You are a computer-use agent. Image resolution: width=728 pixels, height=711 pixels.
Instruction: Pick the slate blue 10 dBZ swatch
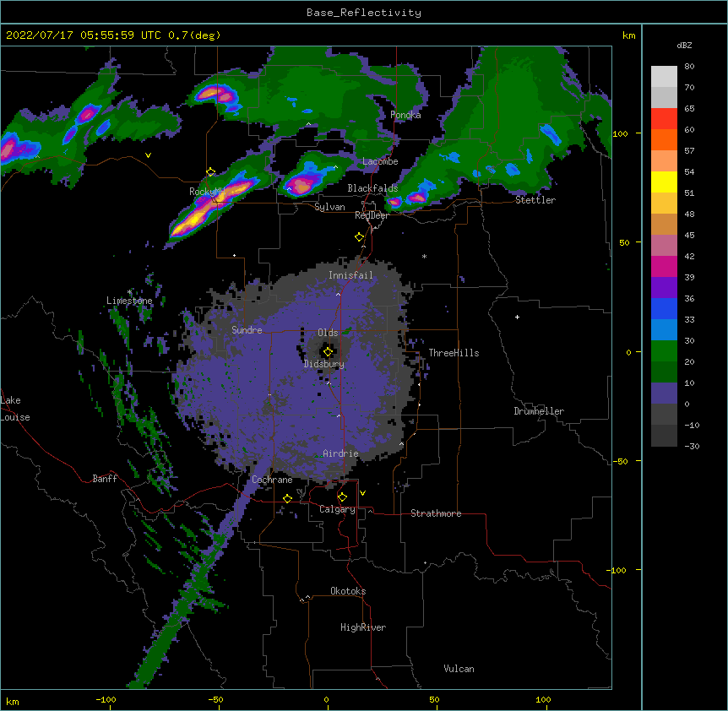click(x=664, y=393)
